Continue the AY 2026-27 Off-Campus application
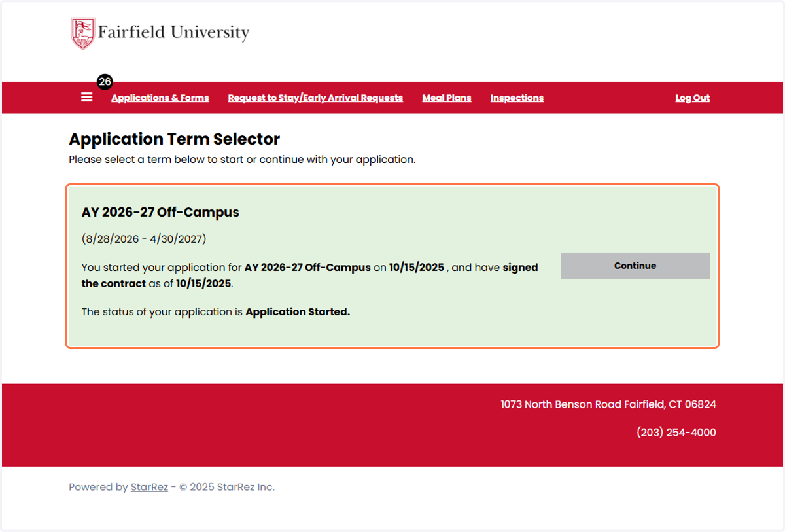The height and width of the screenshot is (532, 785). coord(635,266)
